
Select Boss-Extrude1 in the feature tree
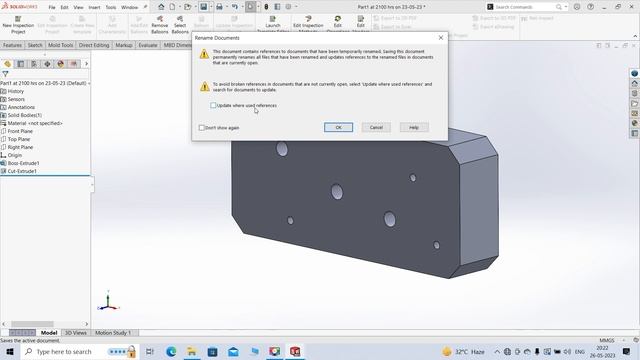[x=24, y=163]
